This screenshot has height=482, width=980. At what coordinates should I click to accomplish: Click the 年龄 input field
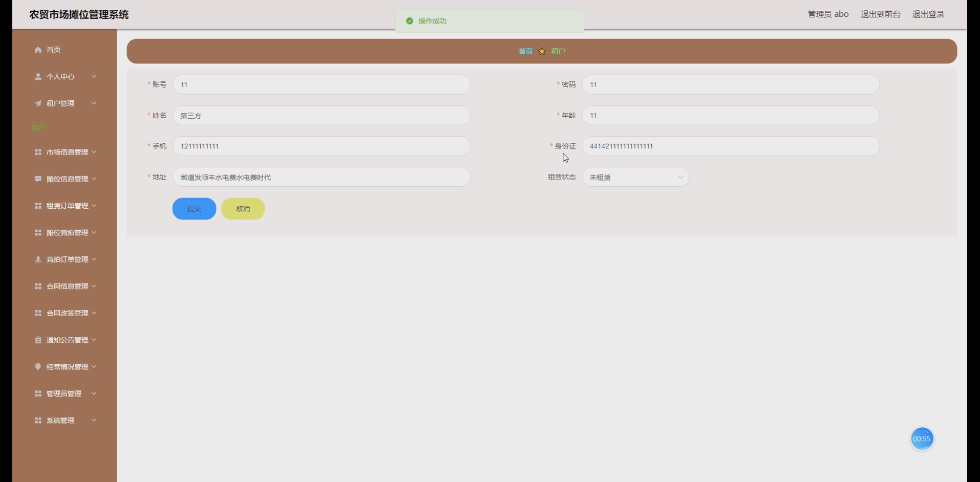[x=731, y=116]
